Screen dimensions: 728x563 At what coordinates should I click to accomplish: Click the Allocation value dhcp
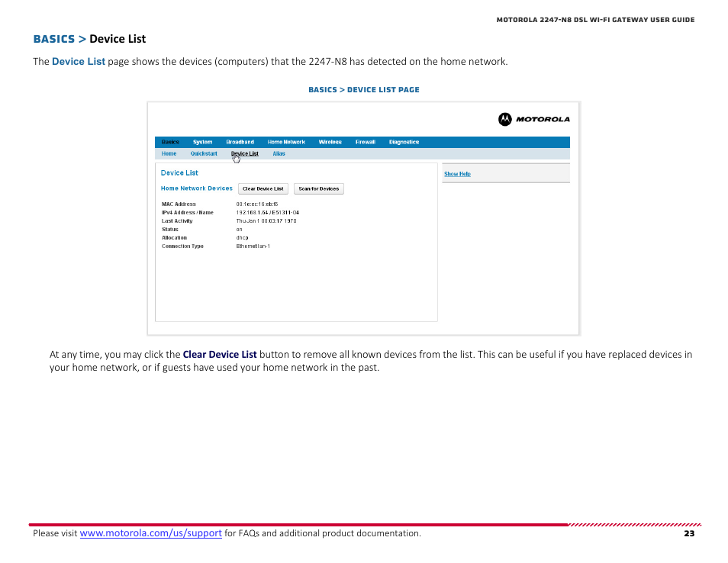click(x=242, y=238)
